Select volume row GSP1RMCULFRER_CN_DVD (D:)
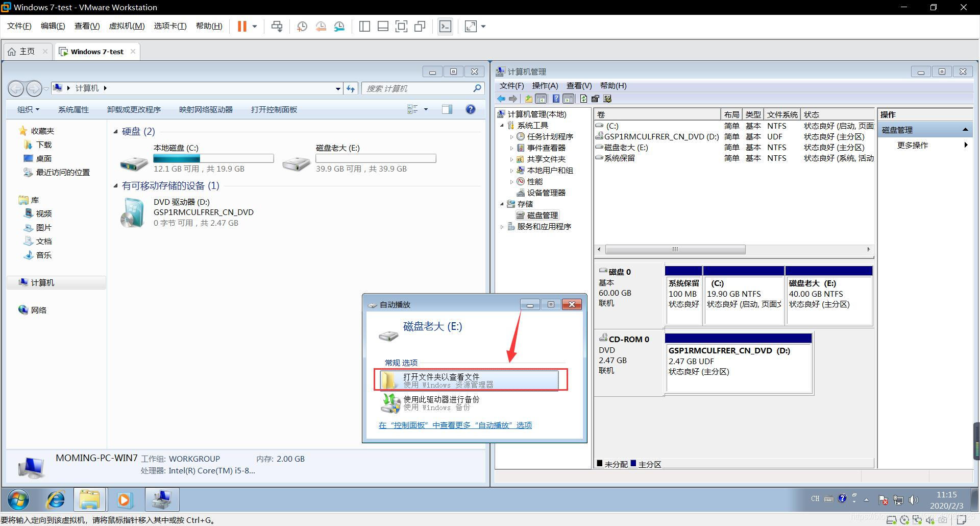This screenshot has height=526, width=980. point(734,136)
